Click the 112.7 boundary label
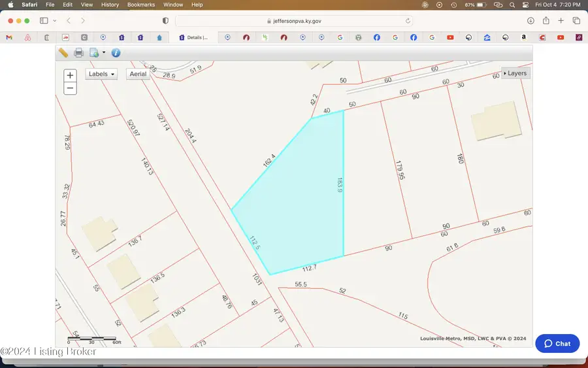Screen dimensions: 588x368 click(310, 268)
